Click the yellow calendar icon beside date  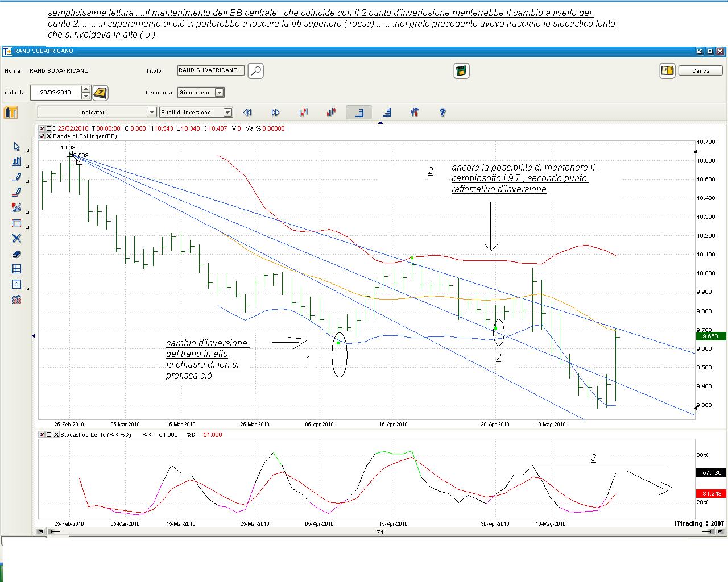point(100,93)
